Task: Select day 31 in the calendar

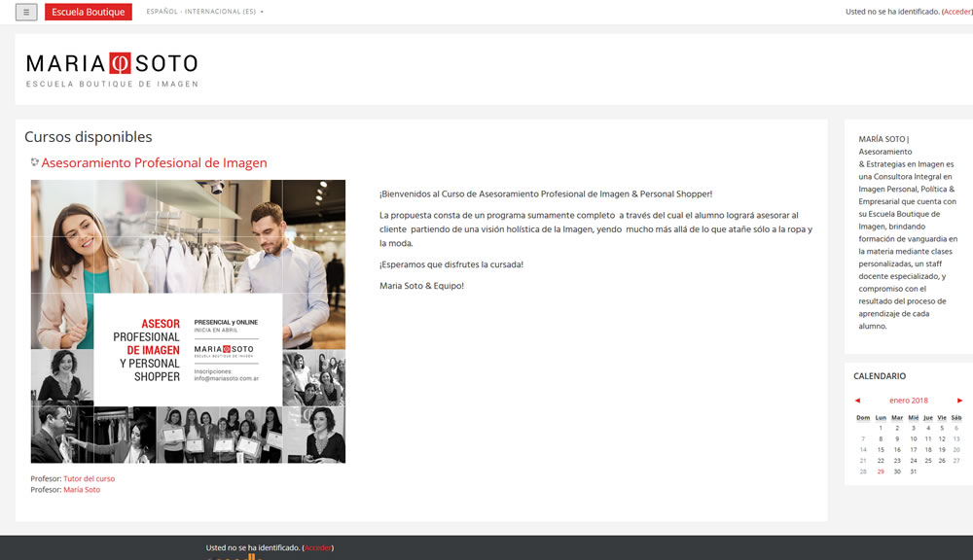Action: [x=914, y=472]
